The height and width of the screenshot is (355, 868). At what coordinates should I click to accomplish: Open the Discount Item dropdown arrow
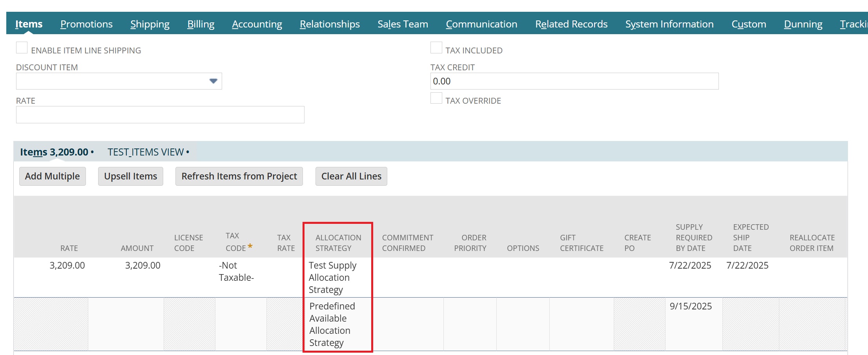[213, 81]
